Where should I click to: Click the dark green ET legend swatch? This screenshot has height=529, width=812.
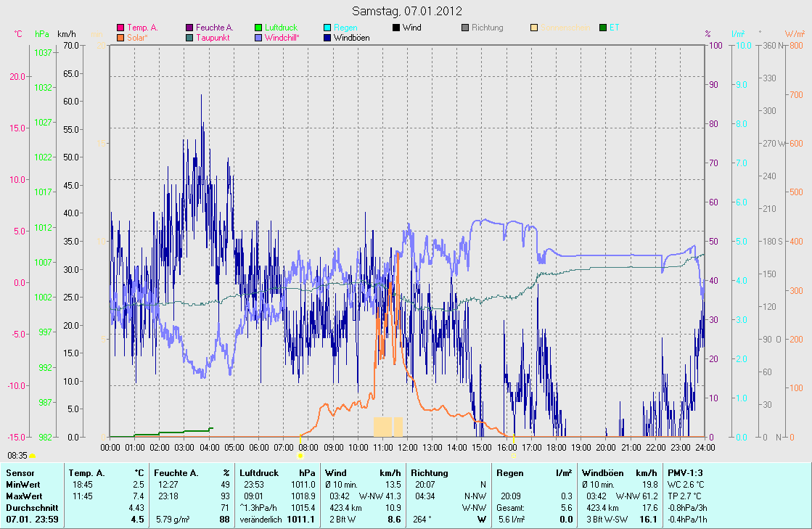[603, 28]
